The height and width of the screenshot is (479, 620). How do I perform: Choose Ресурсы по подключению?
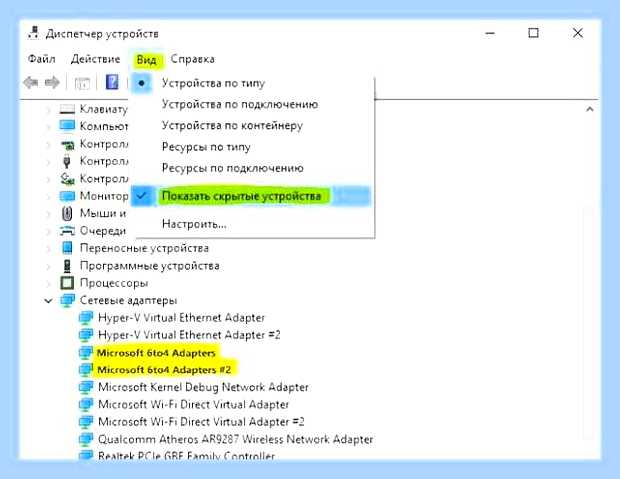(232, 168)
